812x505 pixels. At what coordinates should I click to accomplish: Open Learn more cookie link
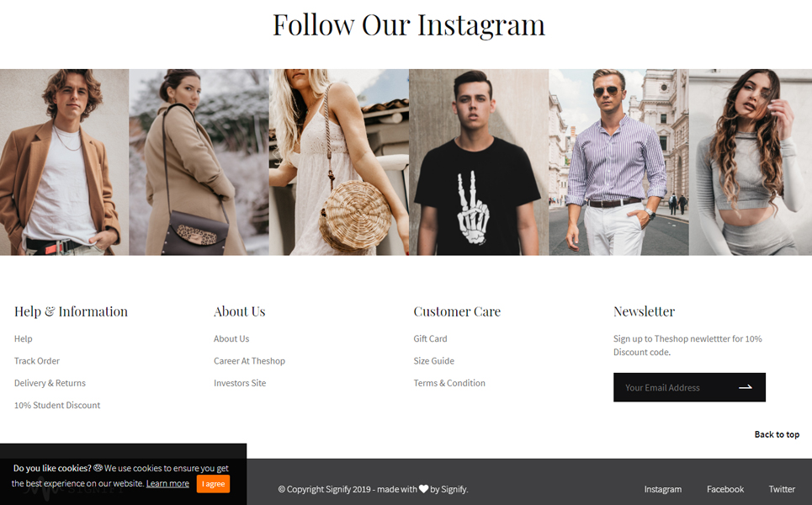[x=167, y=483]
